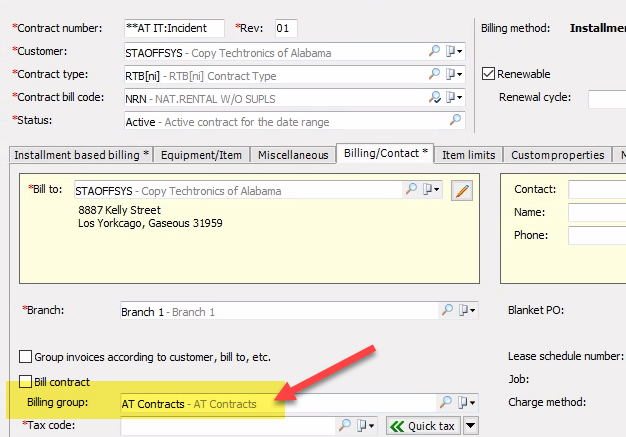
Task: Click the Quick tax button
Action: 423,426
